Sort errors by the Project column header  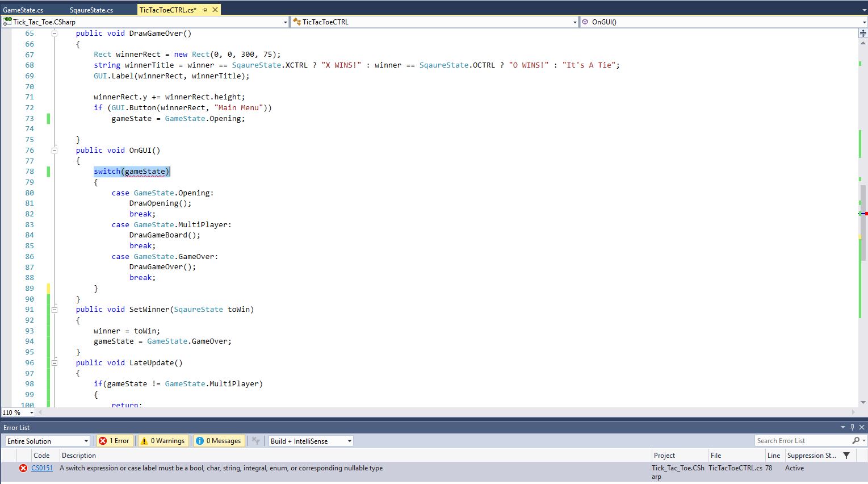point(679,455)
